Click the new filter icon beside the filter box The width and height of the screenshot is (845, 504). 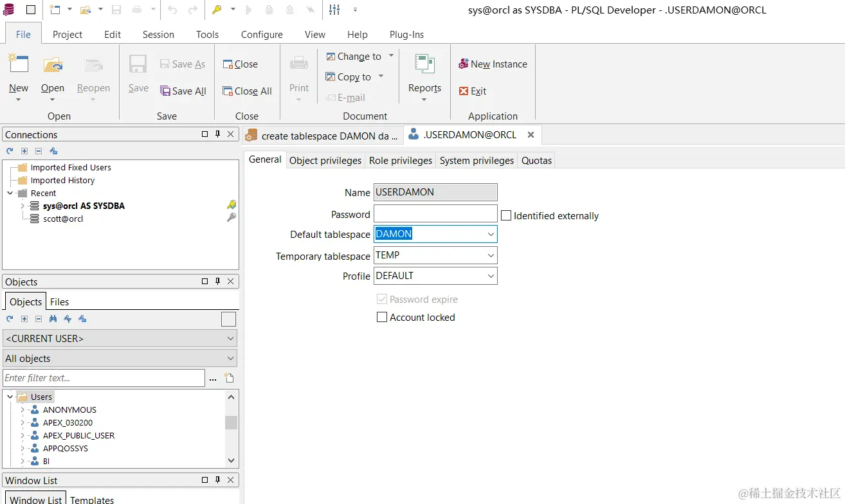(228, 378)
